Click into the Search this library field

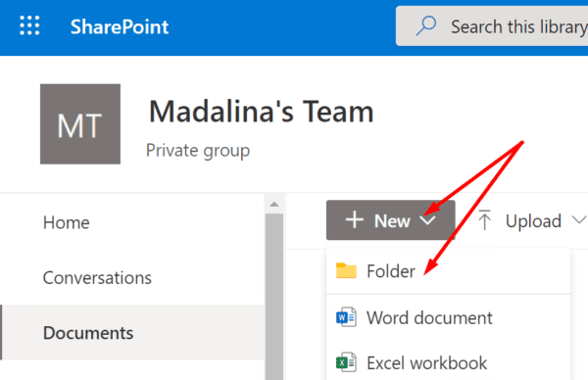(492, 25)
